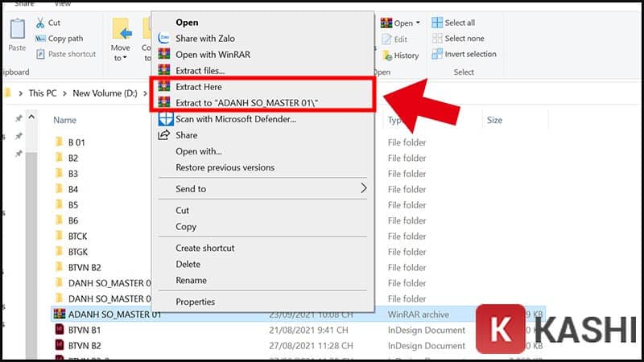The image size is (644, 362).
Task: Select the BTVN B2 InDesign document
Action: 85,346
